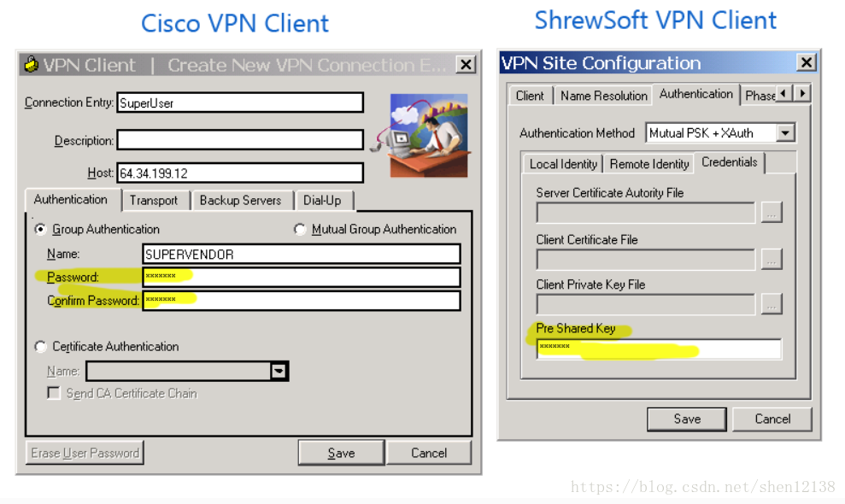Switch to Remote Identity sub-tab
The height and width of the screenshot is (504, 845).
click(x=649, y=164)
